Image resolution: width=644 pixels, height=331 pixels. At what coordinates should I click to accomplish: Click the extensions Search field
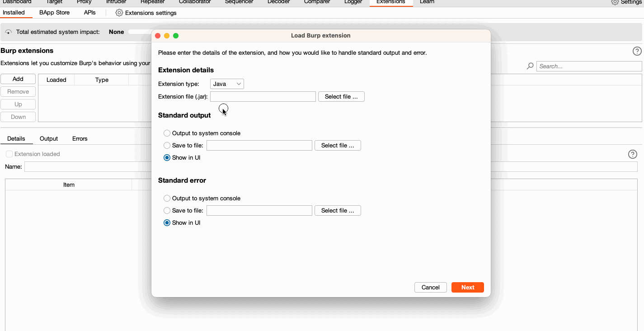click(x=589, y=66)
